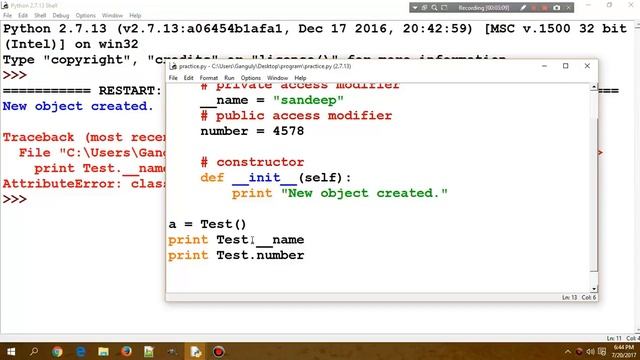Open the Shell menu in Python Shell
Image resolution: width=640 pixels, height=360 pixels.
pos(40,16)
